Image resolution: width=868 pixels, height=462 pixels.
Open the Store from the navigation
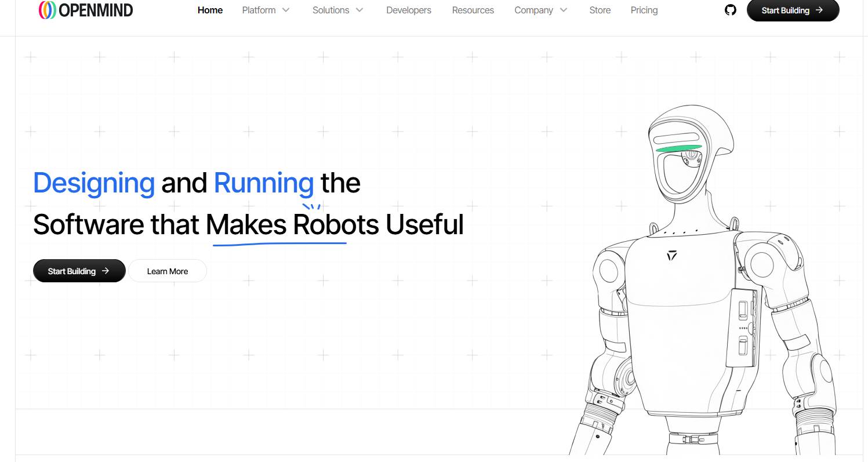pyautogui.click(x=600, y=10)
